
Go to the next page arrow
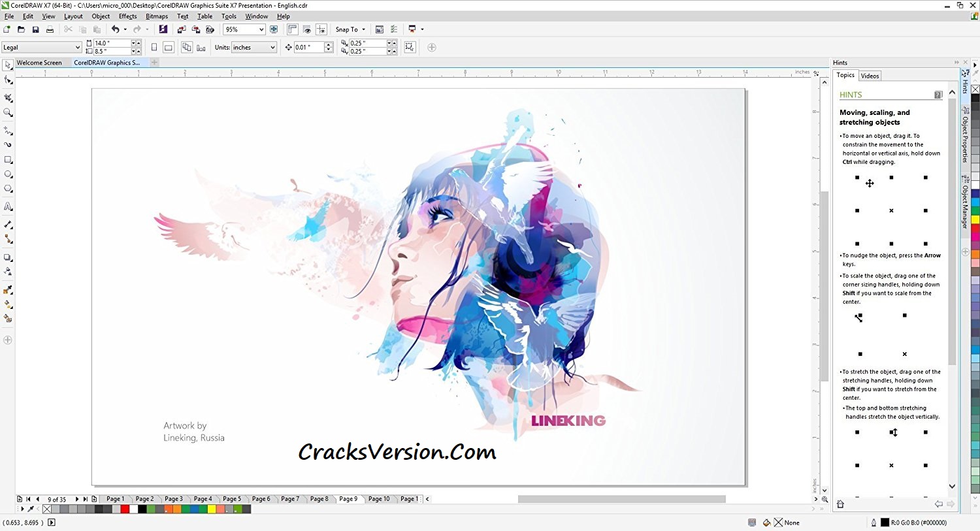77,499
